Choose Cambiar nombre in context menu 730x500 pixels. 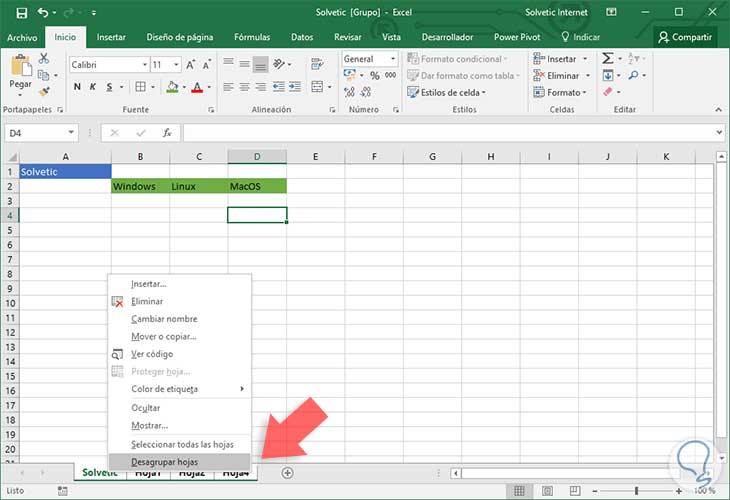179,319
